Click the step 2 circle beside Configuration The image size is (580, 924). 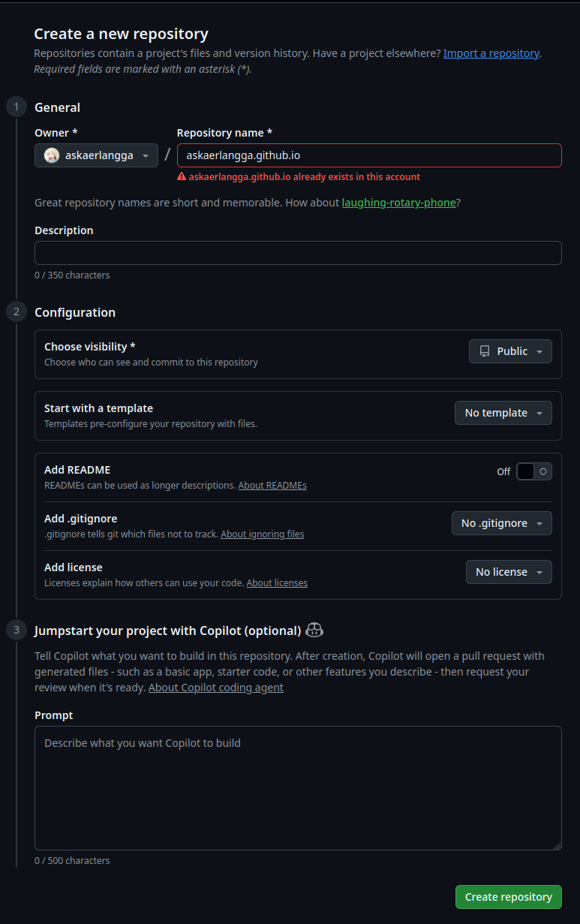(x=16, y=312)
